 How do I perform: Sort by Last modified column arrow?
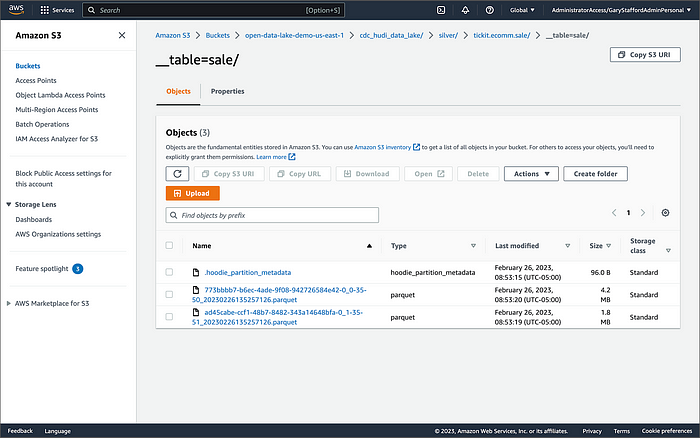(567, 246)
